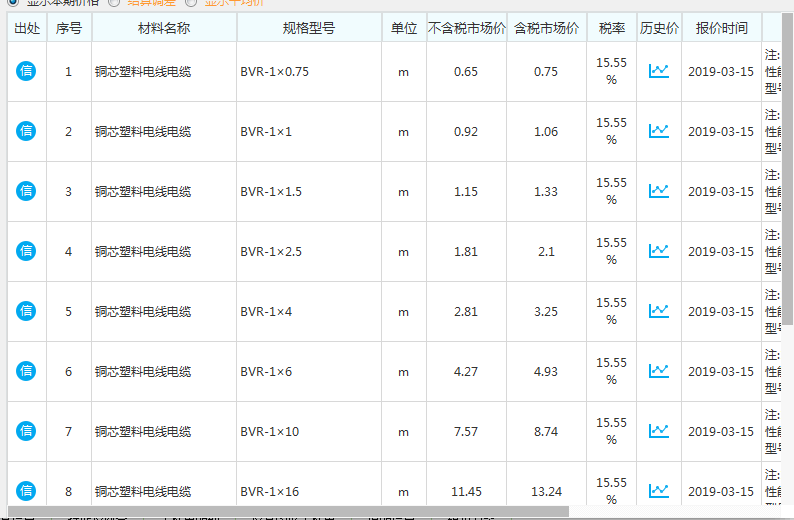Click the tax-included price 1.06
The width and height of the screenshot is (794, 520).
tap(546, 132)
